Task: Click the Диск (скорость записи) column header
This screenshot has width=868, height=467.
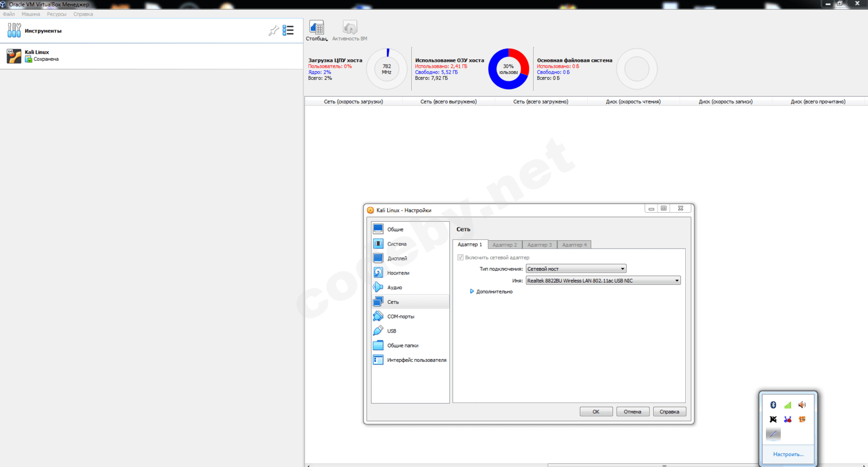Action: point(725,101)
